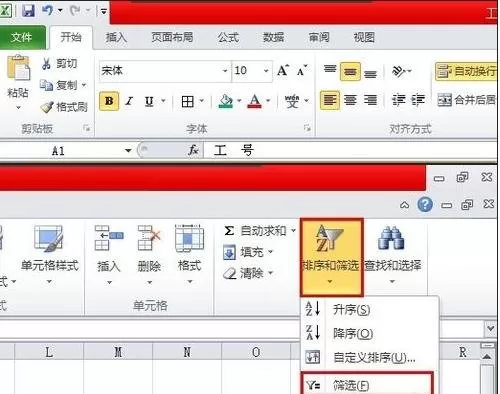Click the phonetic guide (wén) icon
Viewport: 500px width, 394px height.
292,101
